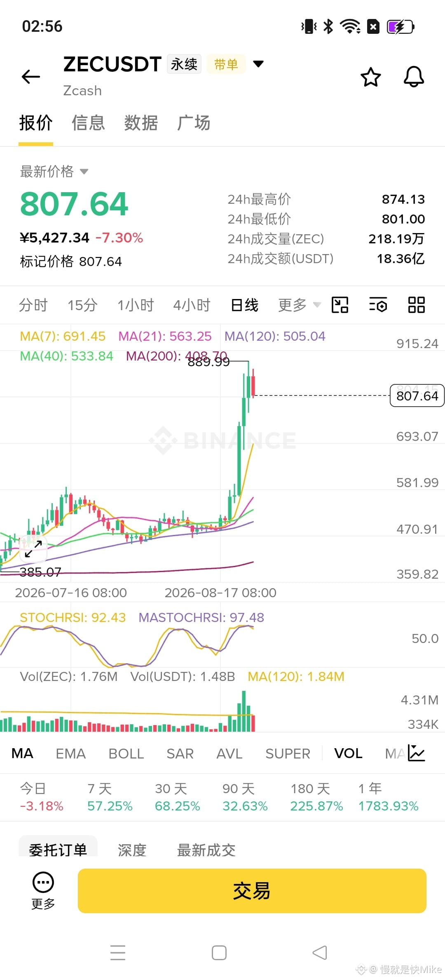This screenshot has height=980, width=445.
Task: Toggle SAR indicator overlay
Action: click(x=180, y=754)
